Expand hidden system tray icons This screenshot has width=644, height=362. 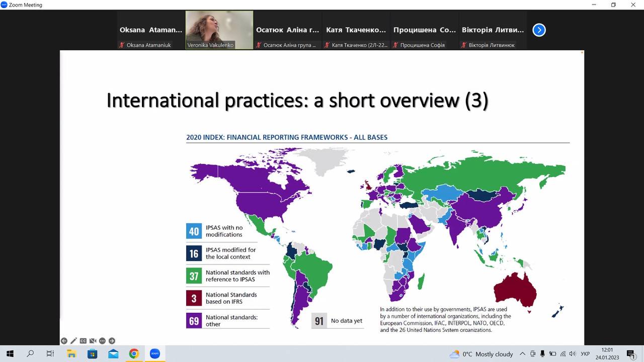[x=522, y=354]
